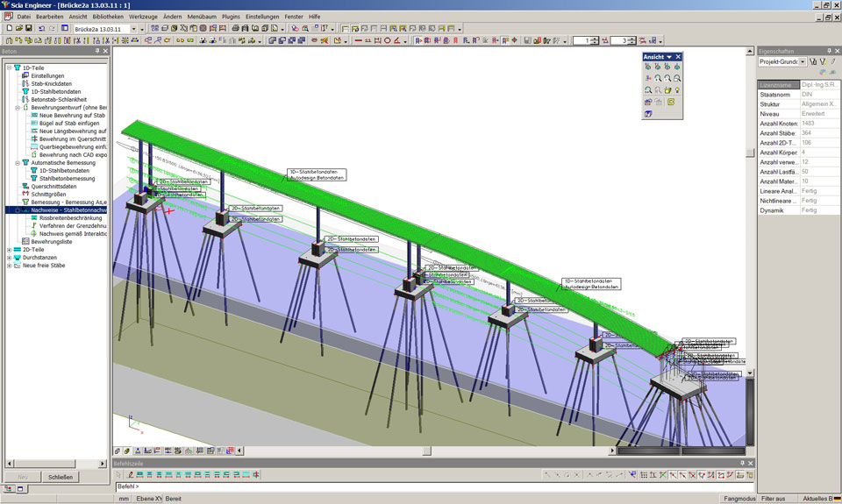This screenshot has width=842, height=504.
Task: Toggle Filter aus in status bar
Action: coord(774,498)
